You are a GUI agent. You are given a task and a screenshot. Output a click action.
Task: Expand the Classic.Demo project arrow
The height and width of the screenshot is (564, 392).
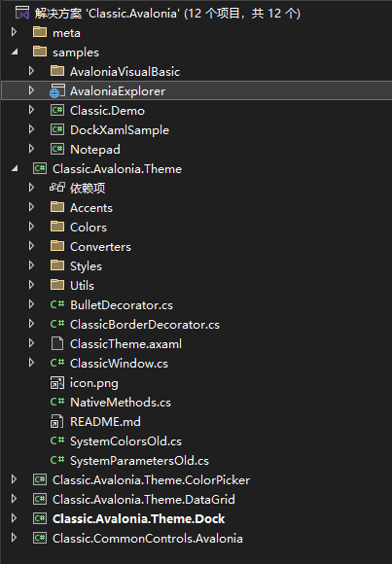[x=32, y=110]
